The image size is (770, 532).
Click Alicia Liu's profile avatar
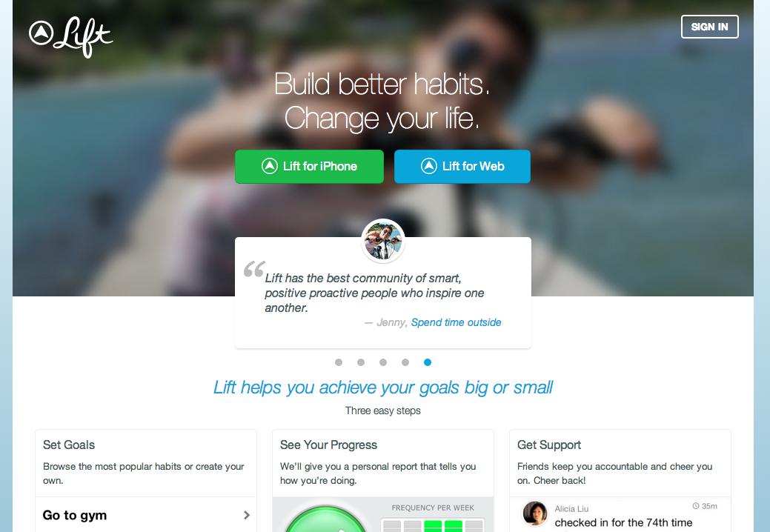pos(535,513)
